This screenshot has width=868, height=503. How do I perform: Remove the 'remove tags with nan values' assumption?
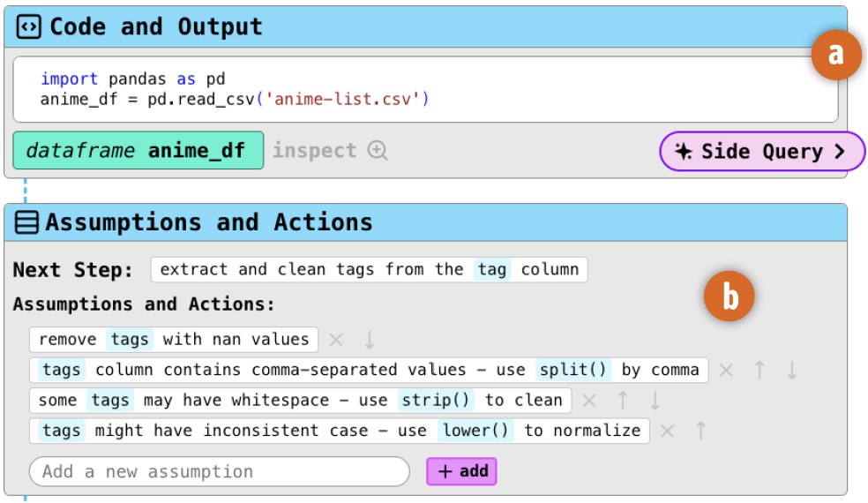click(x=335, y=339)
